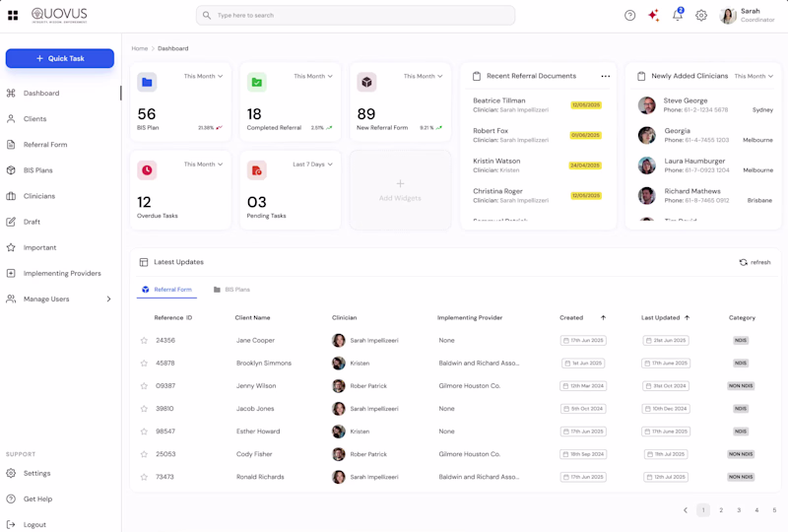This screenshot has width=788, height=532.
Task: Click the Clinicians briefcase icon
Action: tap(11, 196)
